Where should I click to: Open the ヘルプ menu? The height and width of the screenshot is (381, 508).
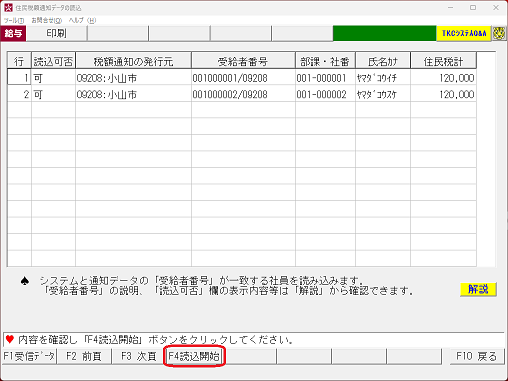coord(82,20)
